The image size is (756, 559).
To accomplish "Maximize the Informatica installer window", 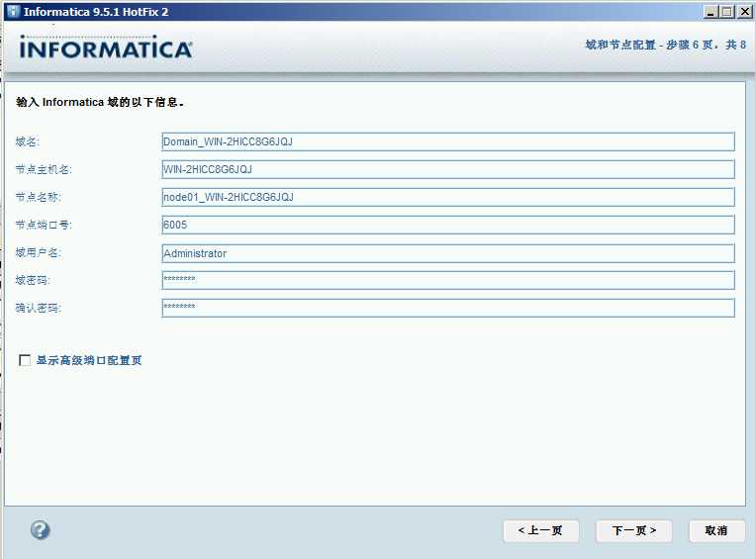I will (727, 12).
